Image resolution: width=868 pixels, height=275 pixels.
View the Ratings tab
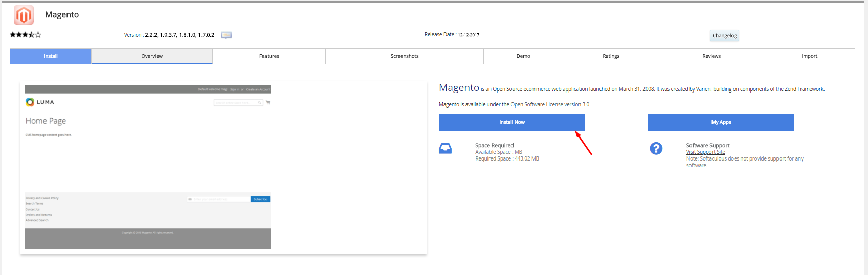(x=611, y=56)
